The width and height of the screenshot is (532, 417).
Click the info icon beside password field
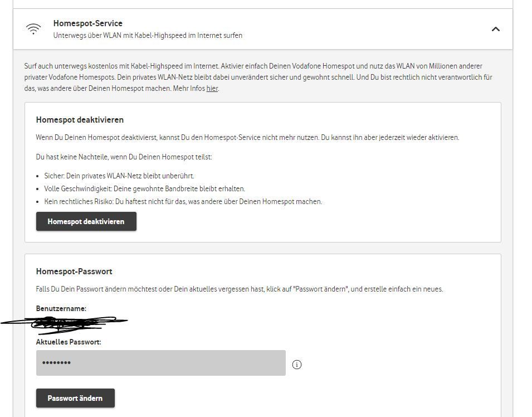point(297,365)
